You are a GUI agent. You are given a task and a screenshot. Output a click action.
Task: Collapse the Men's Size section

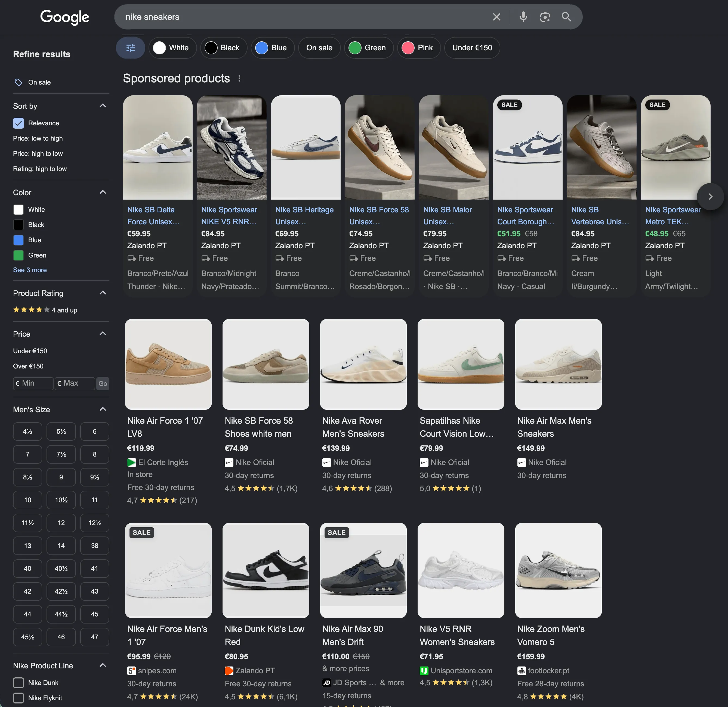coord(103,409)
